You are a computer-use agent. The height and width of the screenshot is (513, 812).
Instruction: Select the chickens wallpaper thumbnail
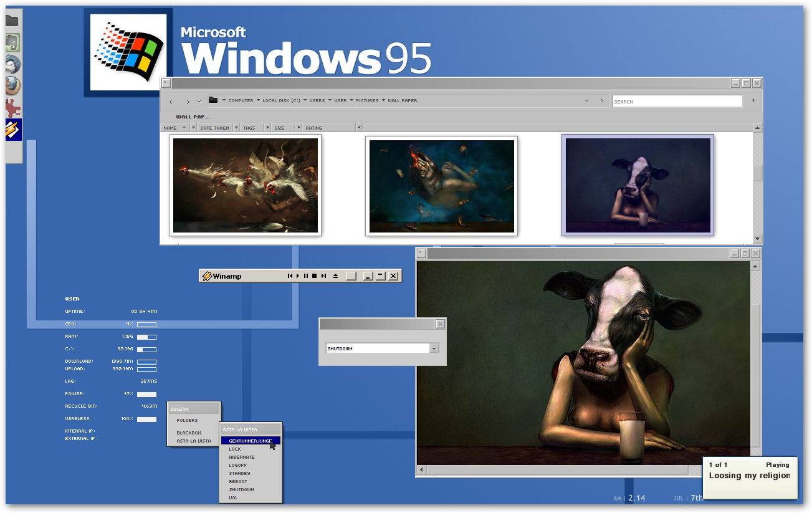[246, 186]
